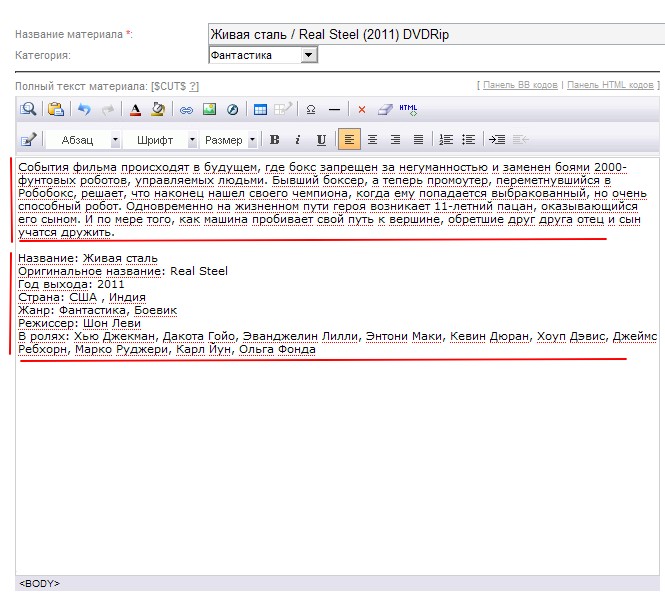Toggle underline formatting
The height and width of the screenshot is (595, 665).
321,140
